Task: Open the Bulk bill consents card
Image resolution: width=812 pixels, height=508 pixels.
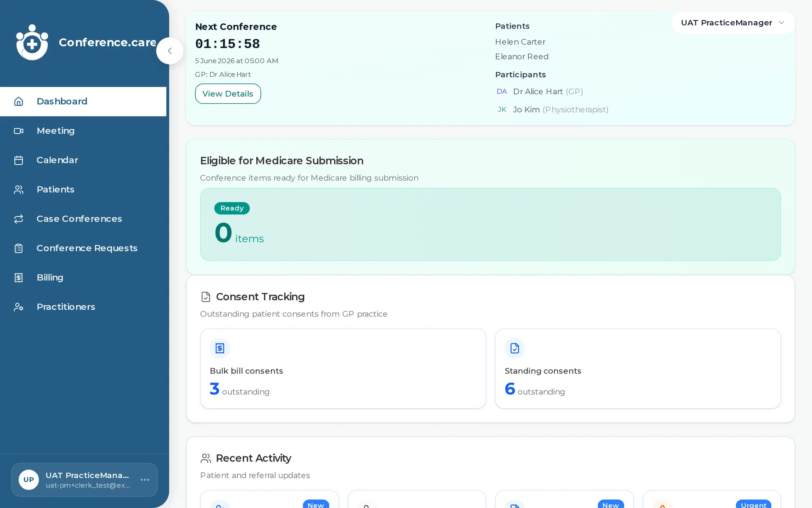Action: click(343, 369)
